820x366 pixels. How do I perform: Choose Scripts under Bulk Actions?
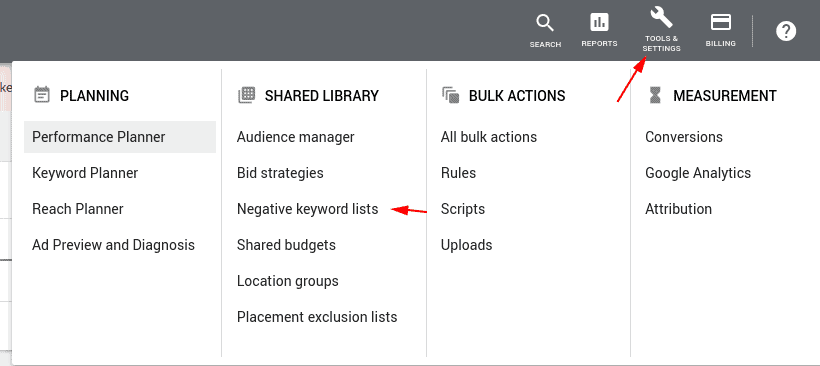(463, 209)
